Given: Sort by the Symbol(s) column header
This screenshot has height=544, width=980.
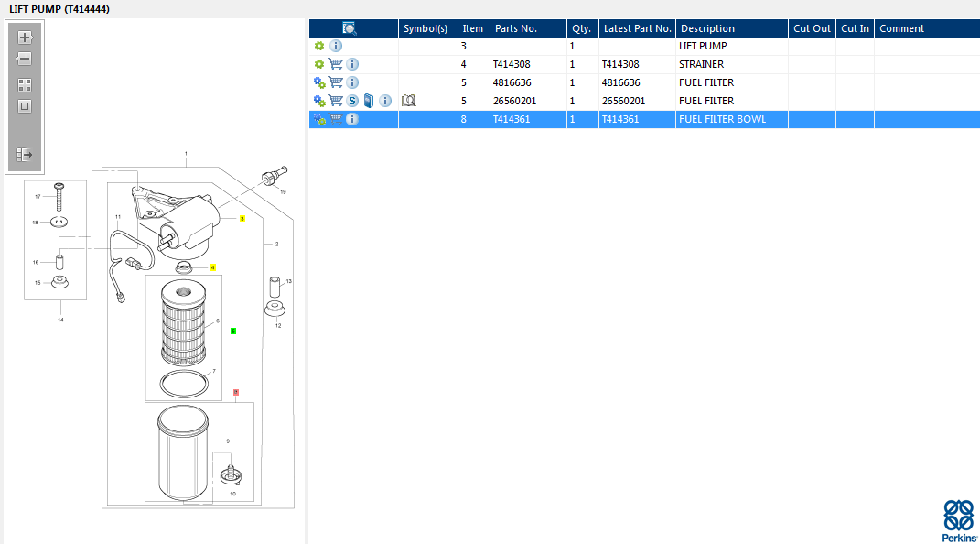Looking at the screenshot, I should pos(428,28).
